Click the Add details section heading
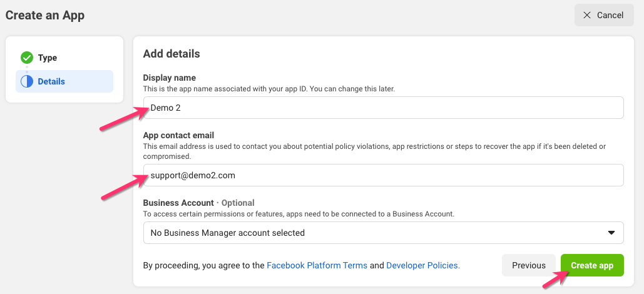 (x=171, y=54)
